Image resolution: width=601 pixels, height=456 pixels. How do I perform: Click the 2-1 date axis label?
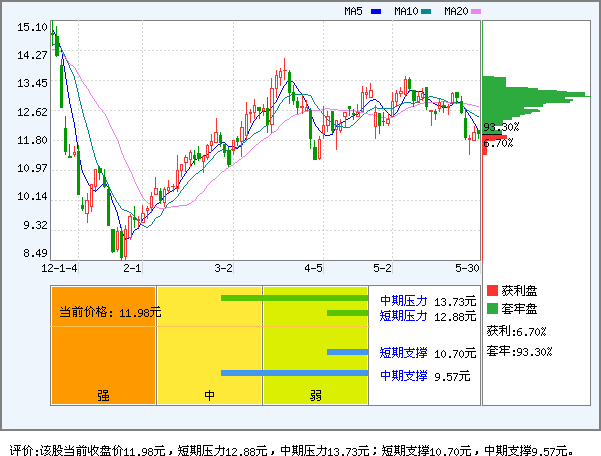(x=133, y=269)
